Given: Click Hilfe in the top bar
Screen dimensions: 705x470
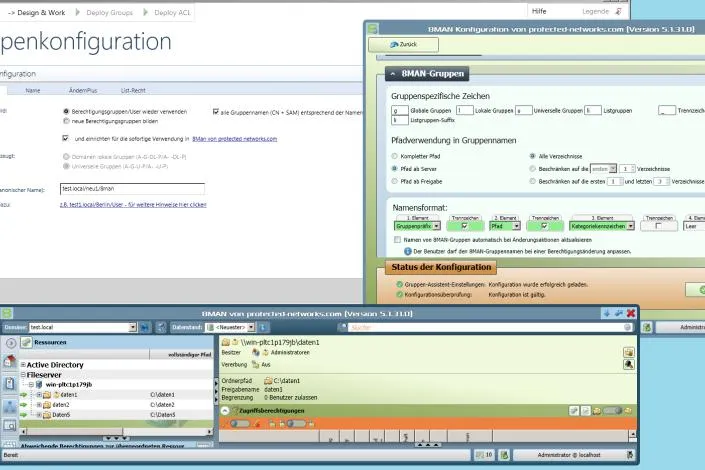Looking at the screenshot, I should pyautogui.click(x=539, y=11).
